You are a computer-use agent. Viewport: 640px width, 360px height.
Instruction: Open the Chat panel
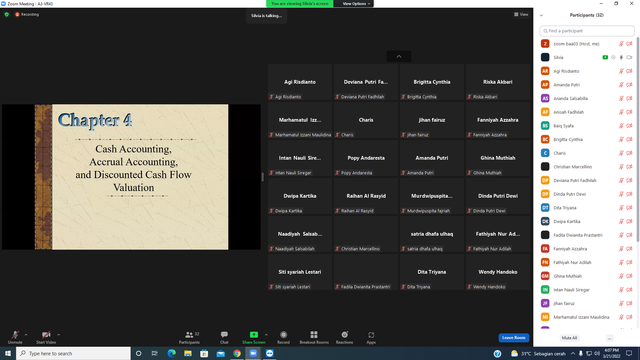coord(224,337)
